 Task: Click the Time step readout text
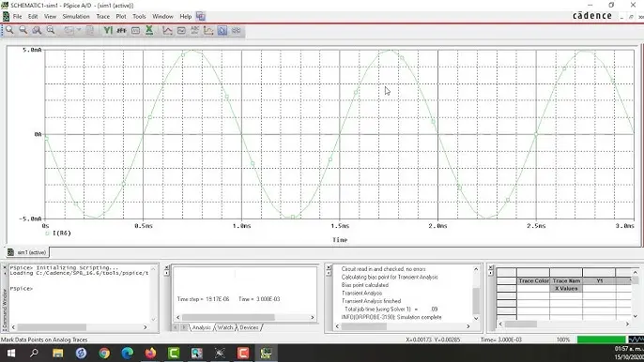(203, 299)
